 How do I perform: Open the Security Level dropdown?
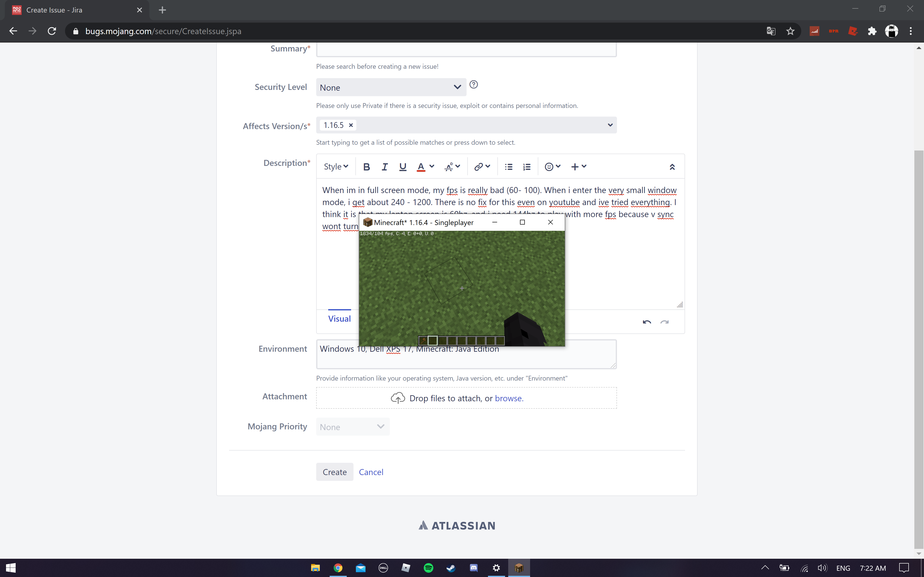(x=391, y=87)
